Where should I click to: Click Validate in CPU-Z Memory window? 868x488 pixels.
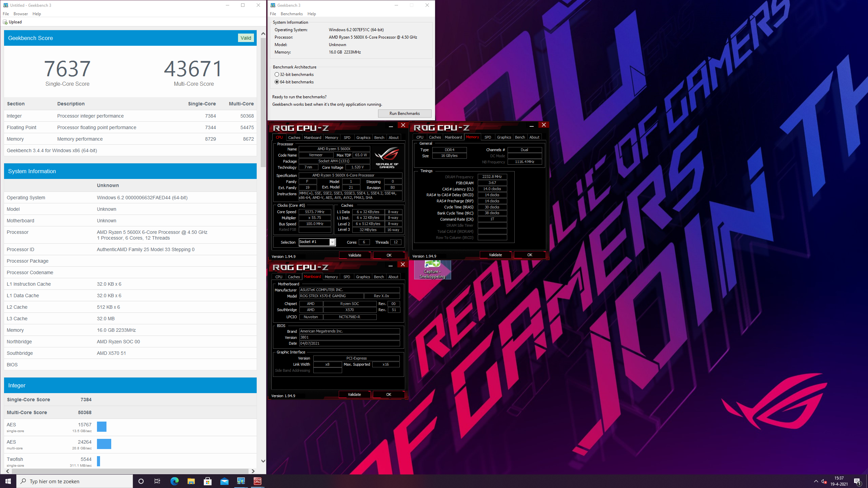[495, 255]
